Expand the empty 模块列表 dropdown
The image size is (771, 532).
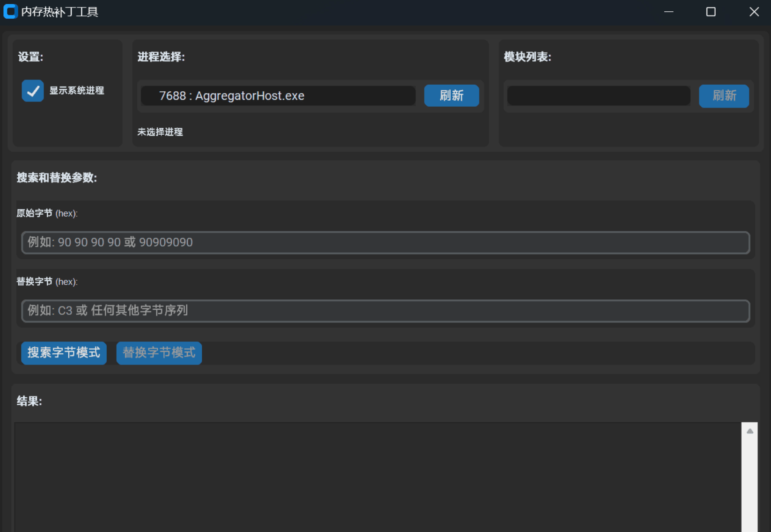pos(598,96)
